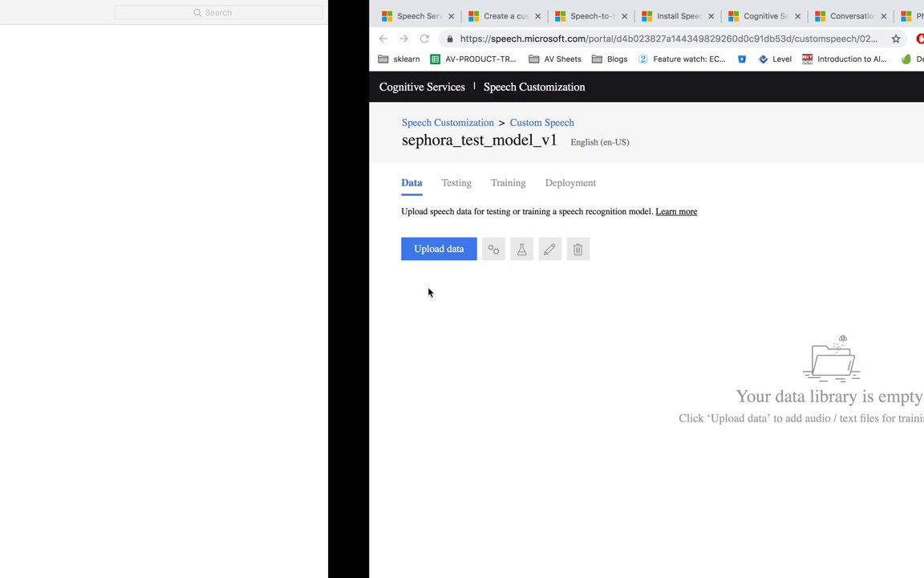Image resolution: width=924 pixels, height=578 pixels.
Task: Close the Conversatio browser tab
Action: [x=883, y=17]
